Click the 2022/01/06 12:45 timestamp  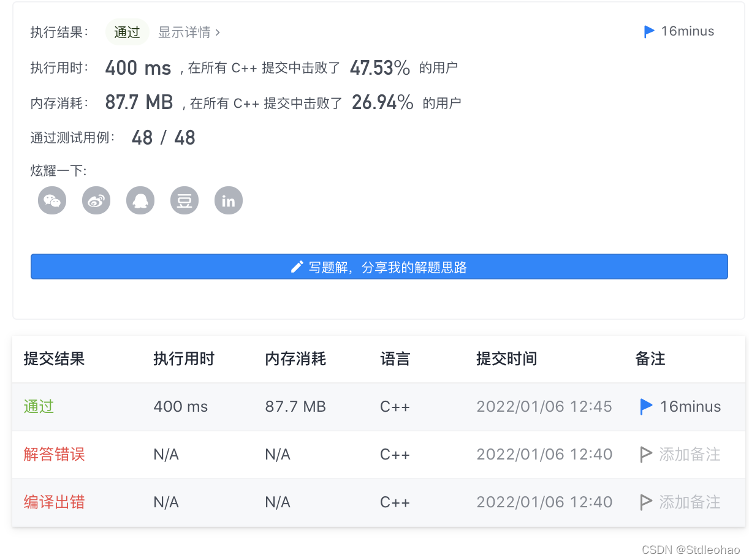coord(544,406)
